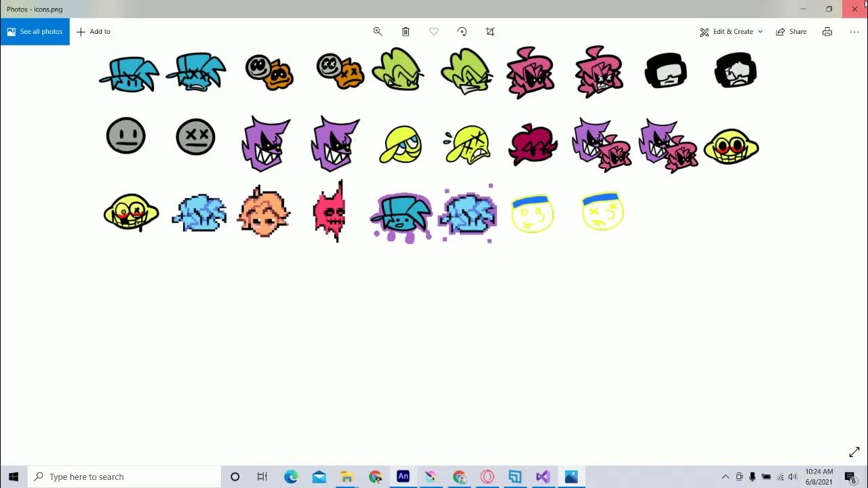Share the photo

(791, 32)
